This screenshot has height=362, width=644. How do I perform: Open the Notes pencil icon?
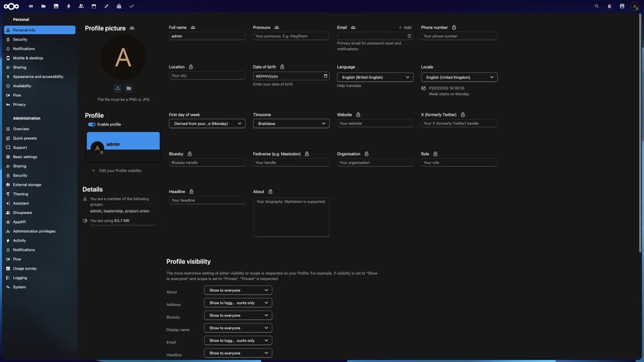pos(106,6)
